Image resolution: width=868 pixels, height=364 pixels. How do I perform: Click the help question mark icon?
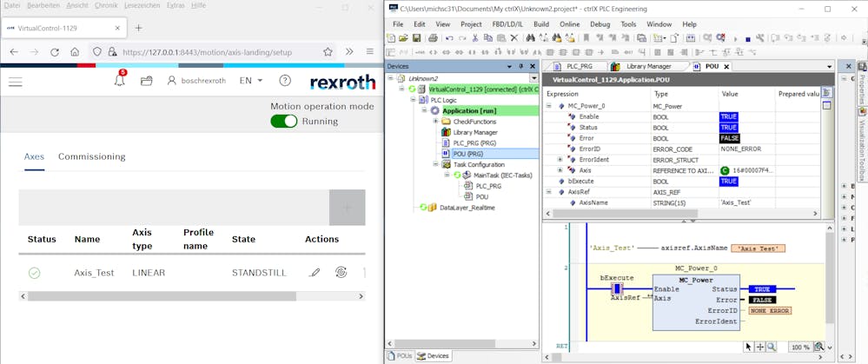(285, 81)
